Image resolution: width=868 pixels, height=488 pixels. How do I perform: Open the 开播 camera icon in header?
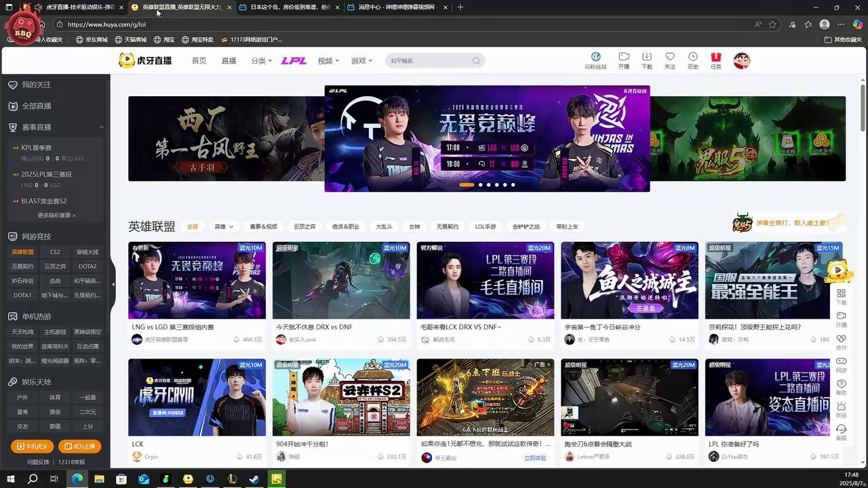624,57
